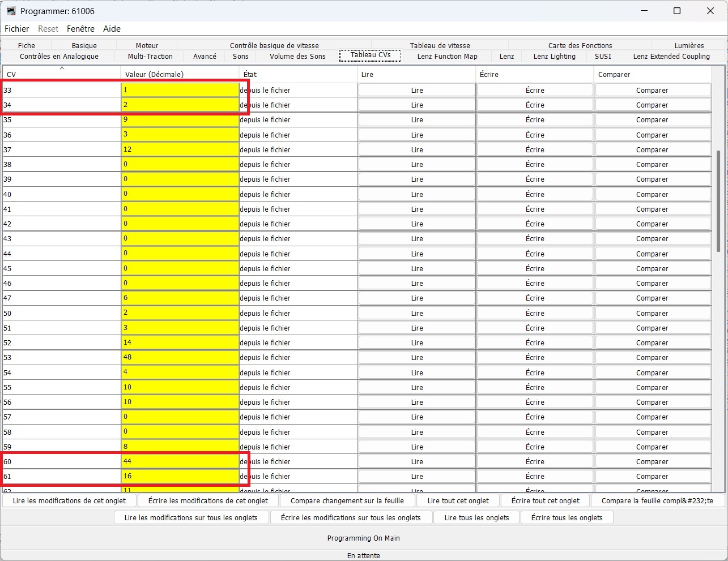Image resolution: width=728 pixels, height=561 pixels.
Task: Click the CV column sort arrow
Action: [x=62, y=68]
